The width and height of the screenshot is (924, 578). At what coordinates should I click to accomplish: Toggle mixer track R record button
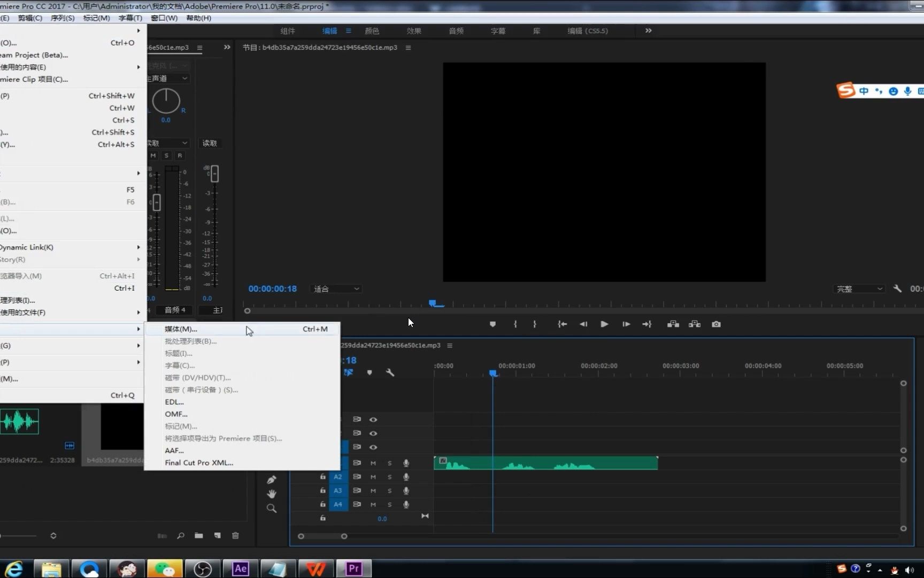coord(180,156)
